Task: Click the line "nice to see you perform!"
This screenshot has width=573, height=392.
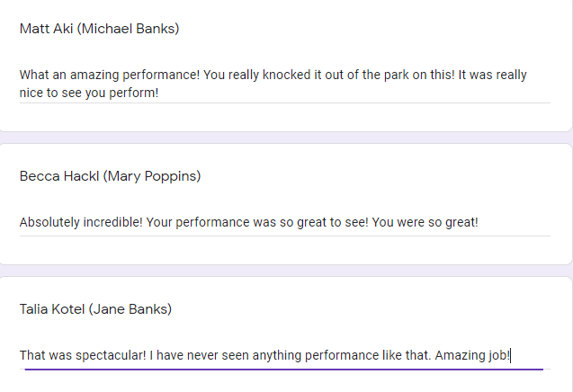Action: coord(89,93)
